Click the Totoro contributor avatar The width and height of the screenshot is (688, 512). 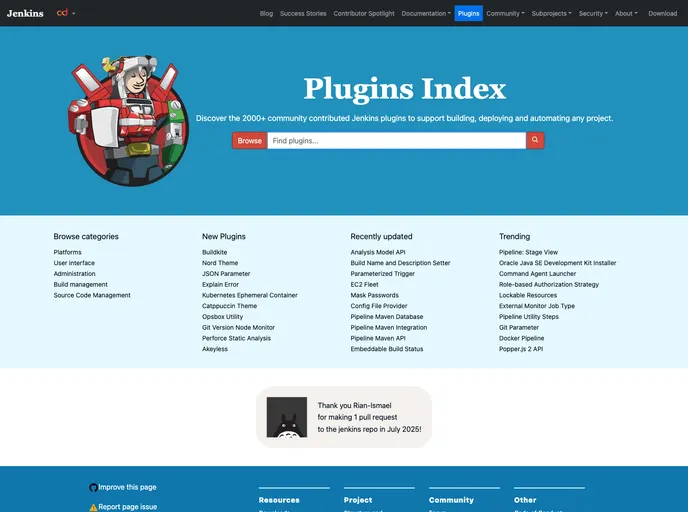point(287,417)
